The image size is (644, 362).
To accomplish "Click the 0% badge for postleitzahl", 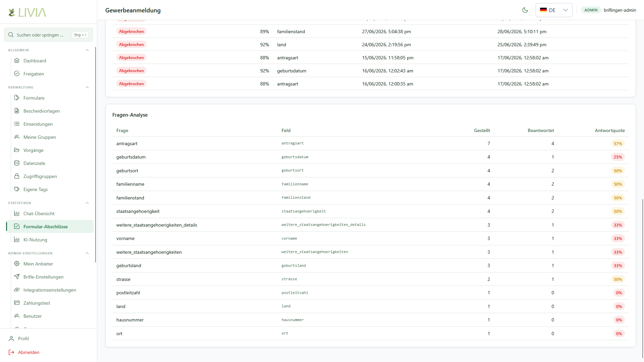I will tap(619, 293).
